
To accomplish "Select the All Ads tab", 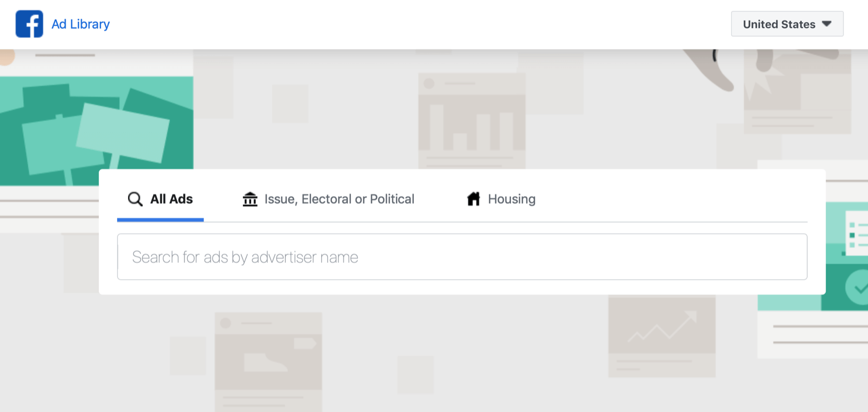I will point(171,199).
